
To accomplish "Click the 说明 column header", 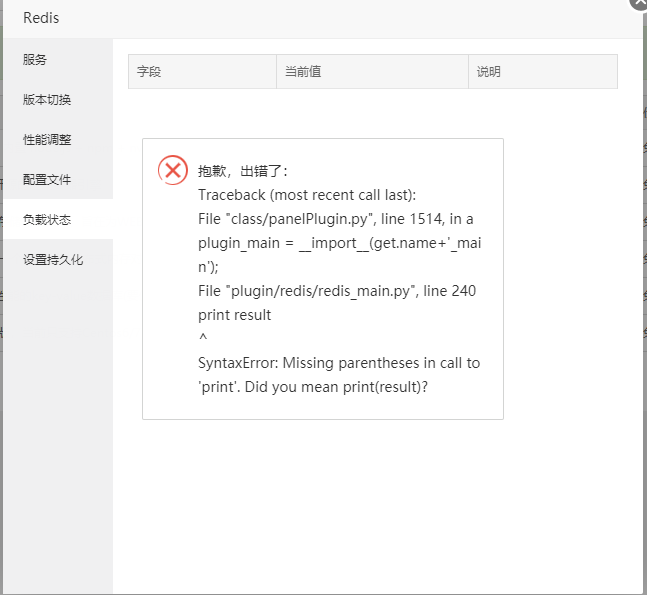I will pyautogui.click(x=543, y=71).
